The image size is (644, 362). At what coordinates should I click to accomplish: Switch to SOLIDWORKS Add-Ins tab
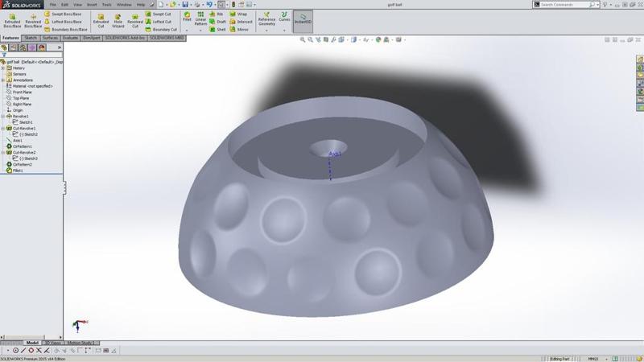[125, 38]
